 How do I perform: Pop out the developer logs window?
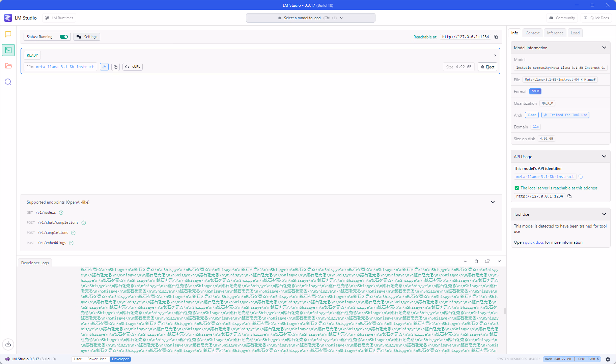point(487,261)
